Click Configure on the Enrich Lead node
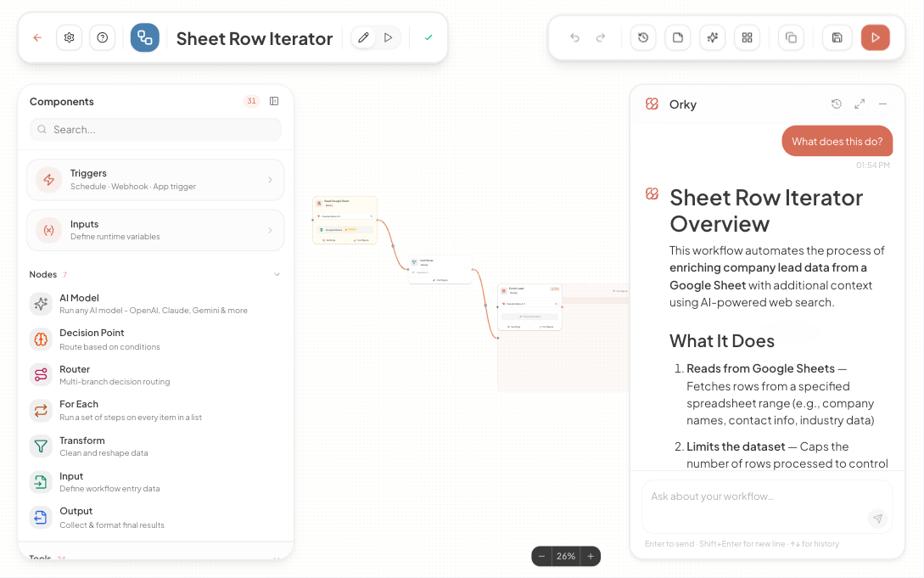 pos(546,327)
